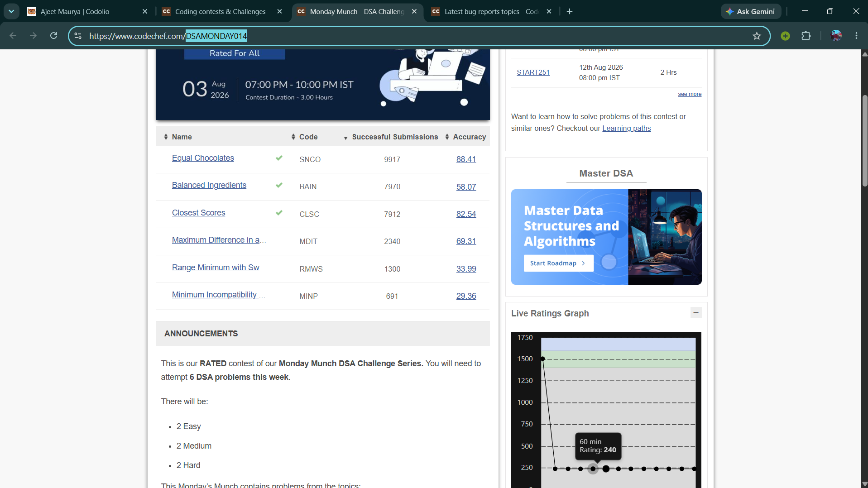Open the Maximum Difference in a... problem
This screenshot has width=868, height=488.
(219, 240)
